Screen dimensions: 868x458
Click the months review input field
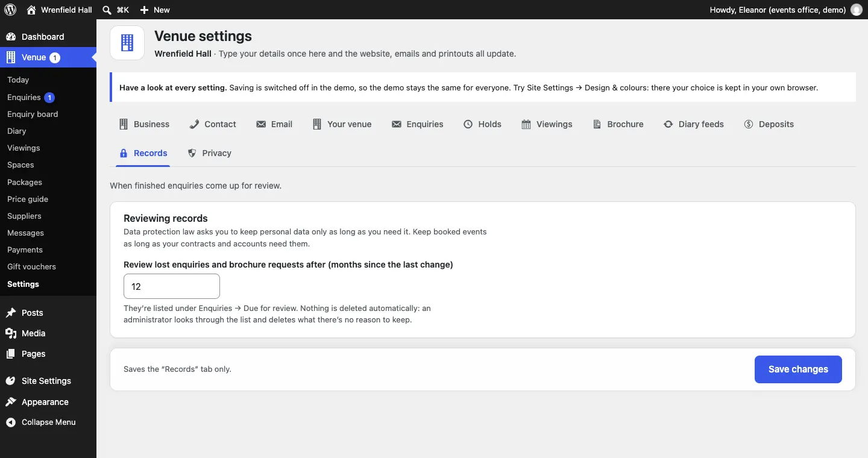pyautogui.click(x=172, y=286)
